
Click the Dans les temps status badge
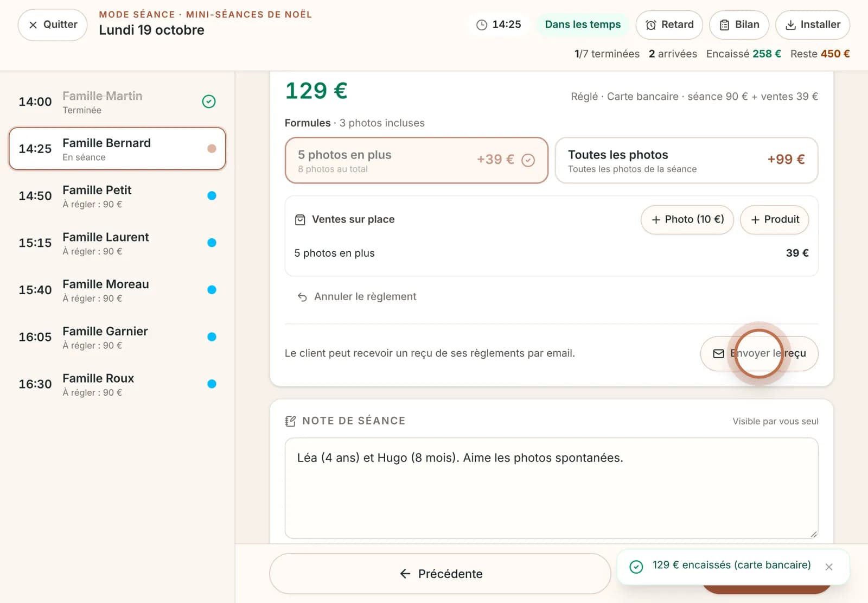point(583,24)
